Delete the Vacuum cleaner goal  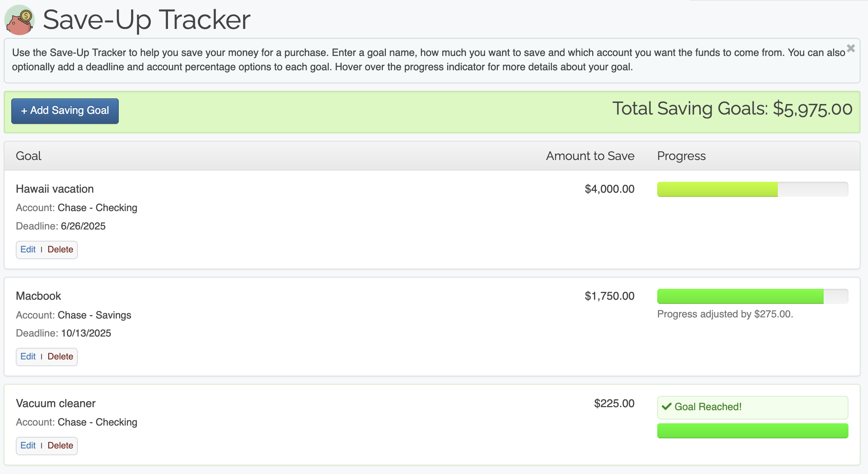(x=60, y=445)
